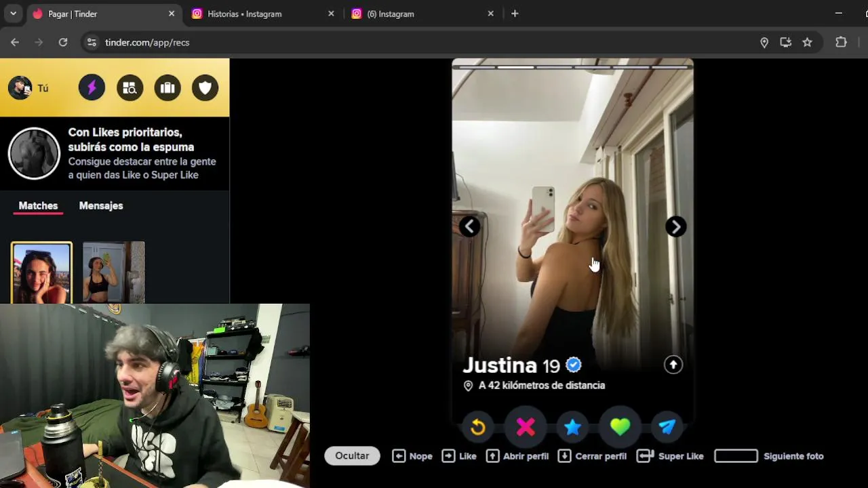This screenshot has height=488, width=868.
Task: Click the left arrow key icon for Nope
Action: coord(399,456)
